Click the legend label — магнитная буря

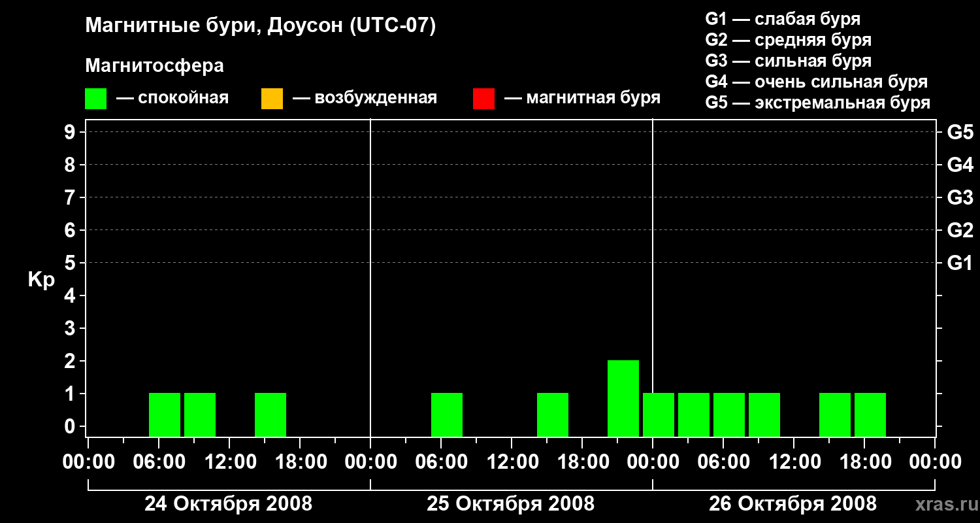click(x=583, y=99)
